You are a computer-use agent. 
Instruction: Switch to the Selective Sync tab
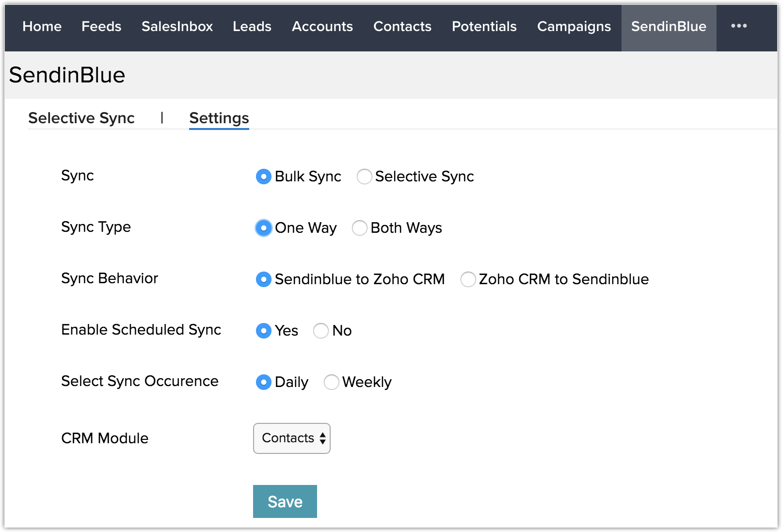pyautogui.click(x=81, y=118)
